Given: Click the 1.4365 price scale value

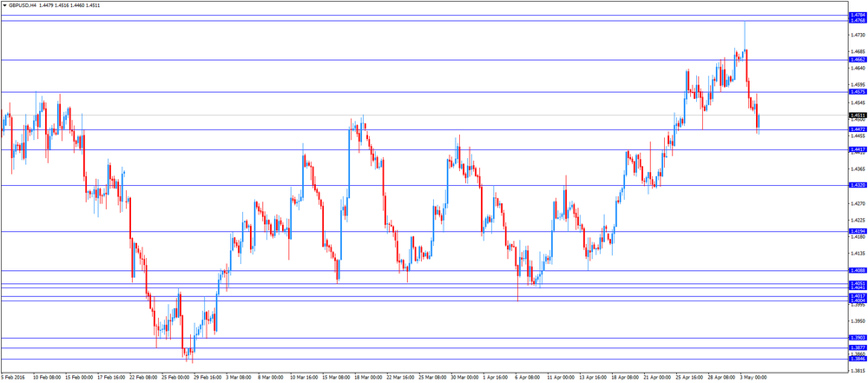Looking at the screenshot, I should click(857, 169).
